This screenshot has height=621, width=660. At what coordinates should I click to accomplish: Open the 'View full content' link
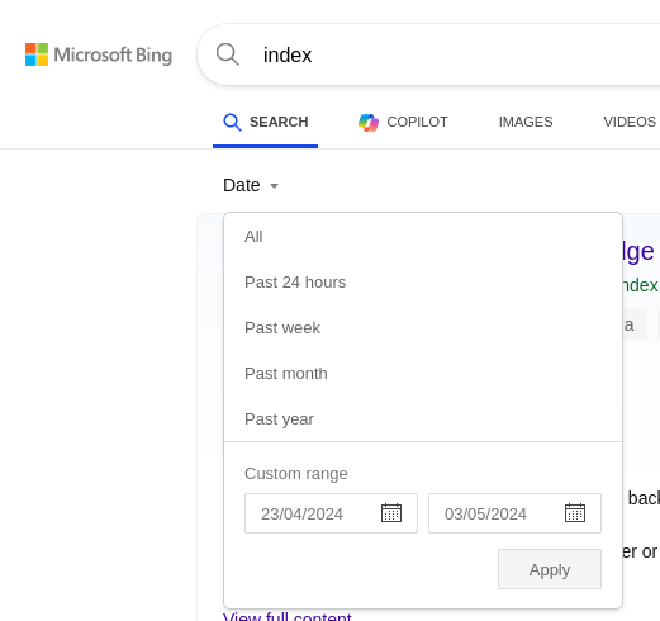tap(287, 616)
